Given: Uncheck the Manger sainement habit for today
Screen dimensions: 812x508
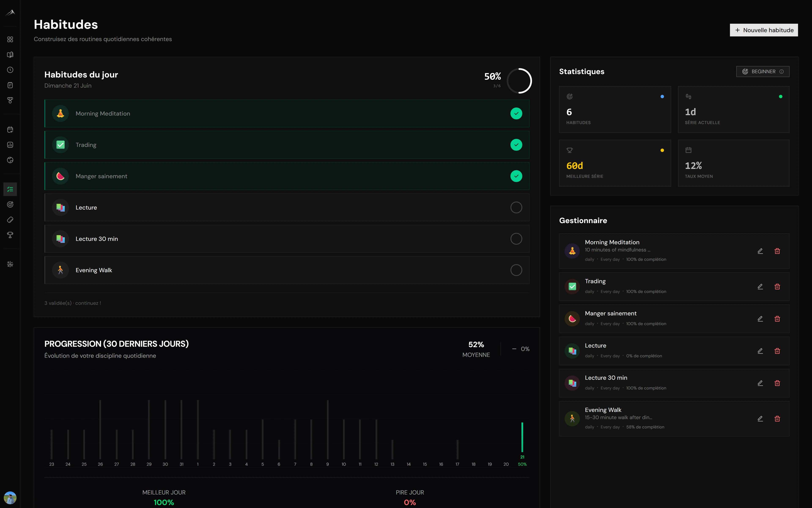Looking at the screenshot, I should (516, 176).
